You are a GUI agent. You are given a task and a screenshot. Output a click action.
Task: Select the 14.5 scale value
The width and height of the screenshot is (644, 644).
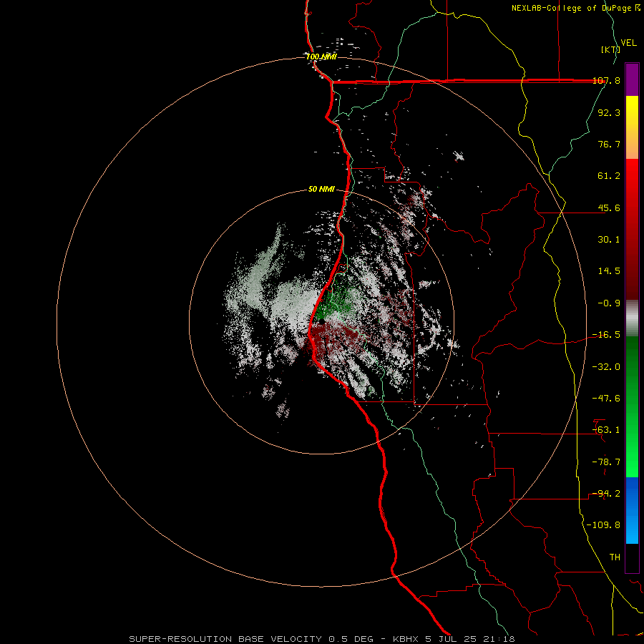coord(609,271)
